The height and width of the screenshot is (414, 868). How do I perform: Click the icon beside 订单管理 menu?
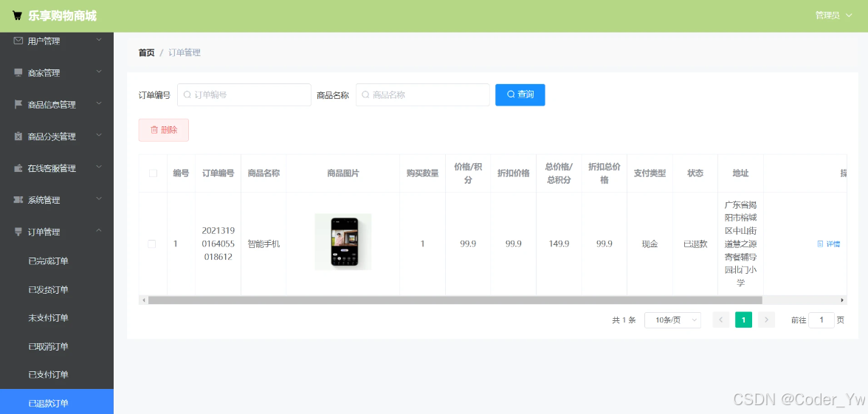click(x=18, y=232)
